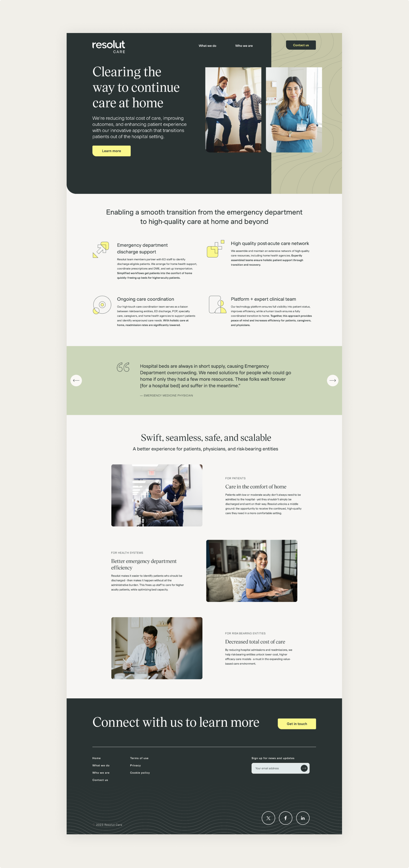Click the left carousel navigation arrow

point(76,380)
